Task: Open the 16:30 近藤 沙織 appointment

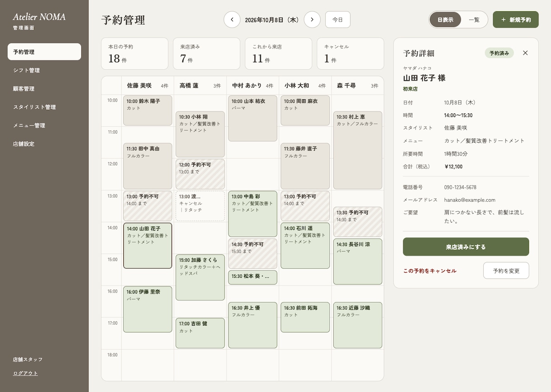Action: (x=358, y=325)
